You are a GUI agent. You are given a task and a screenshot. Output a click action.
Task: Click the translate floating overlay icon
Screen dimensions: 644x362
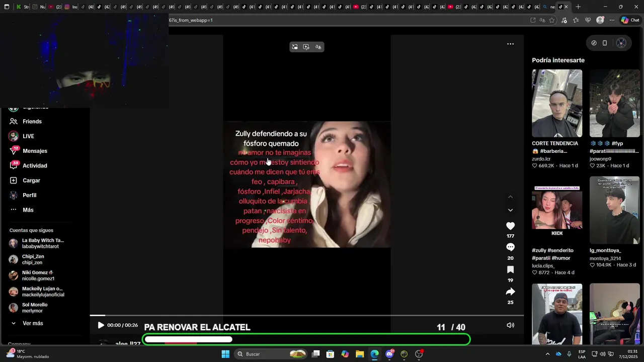click(318, 47)
